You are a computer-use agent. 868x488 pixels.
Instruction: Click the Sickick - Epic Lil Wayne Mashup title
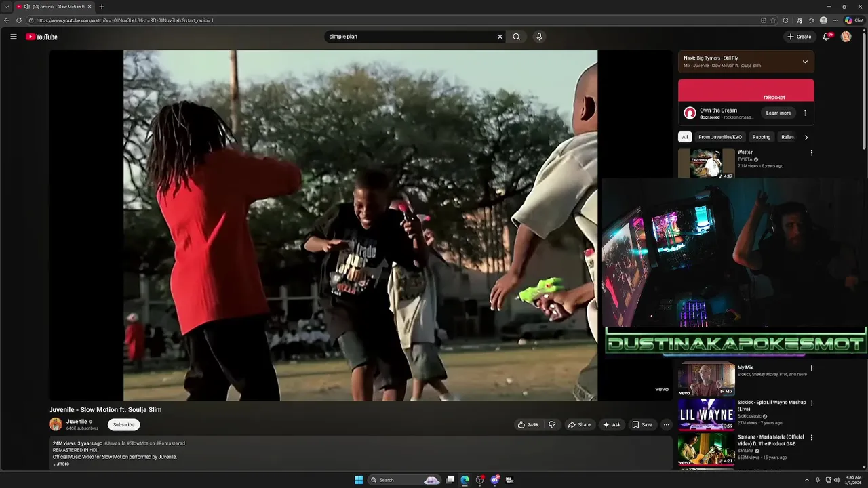click(x=772, y=405)
